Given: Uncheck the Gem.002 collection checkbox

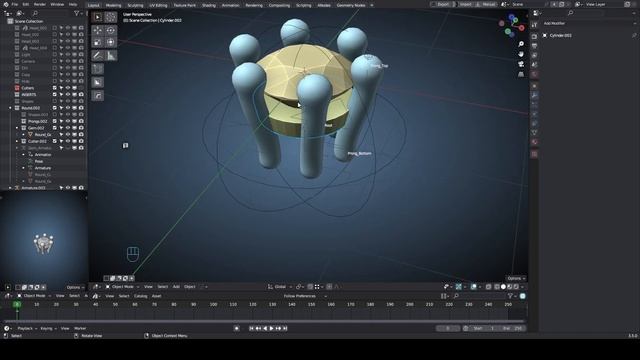Looking at the screenshot, I should click(55, 128).
